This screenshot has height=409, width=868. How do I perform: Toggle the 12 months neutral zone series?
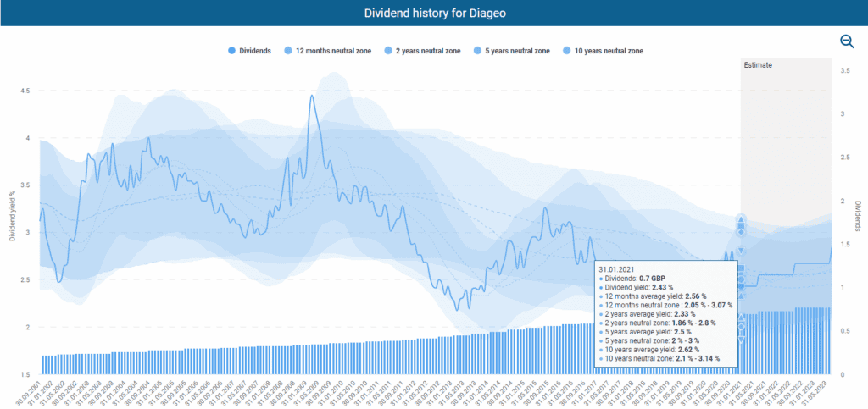pos(327,51)
